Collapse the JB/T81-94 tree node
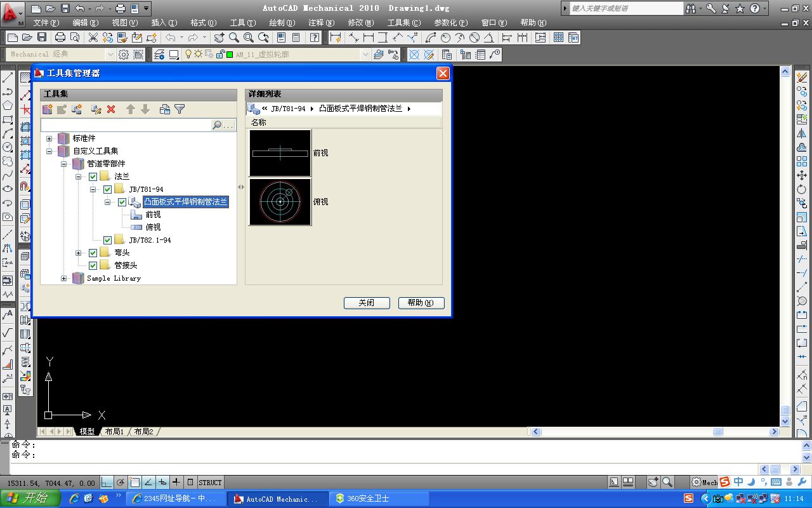The height and width of the screenshot is (508, 812). [93, 189]
